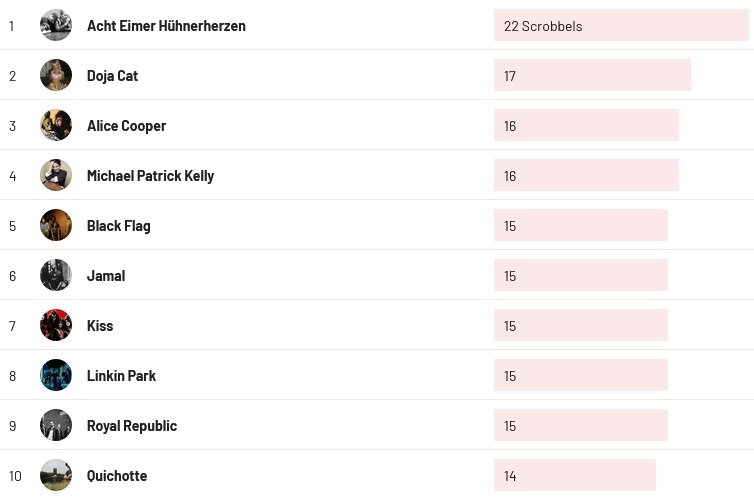Screen dimensions: 754x498
Task: Click Acht Eimer Hühnerherzen avatar image
Action: click(x=56, y=25)
